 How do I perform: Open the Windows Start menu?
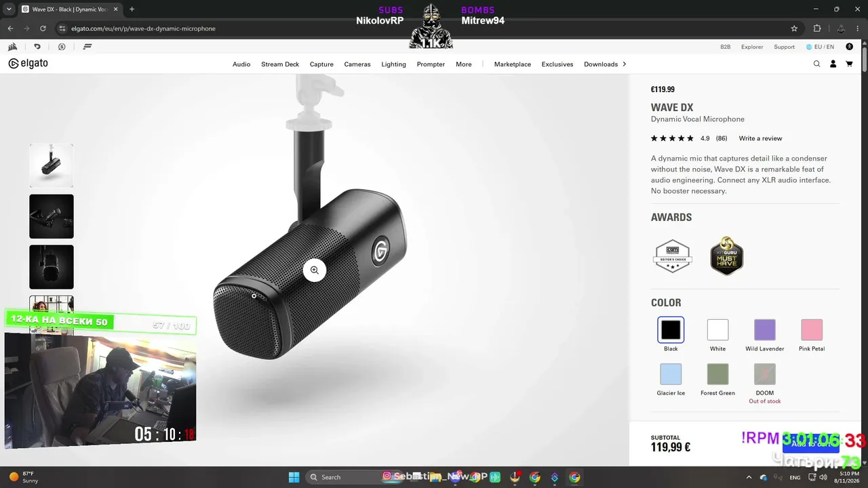(x=294, y=477)
